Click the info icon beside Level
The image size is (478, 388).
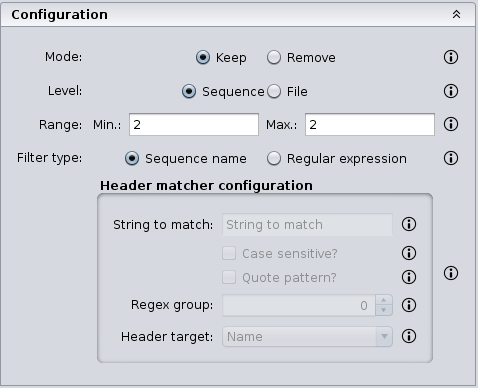451,91
